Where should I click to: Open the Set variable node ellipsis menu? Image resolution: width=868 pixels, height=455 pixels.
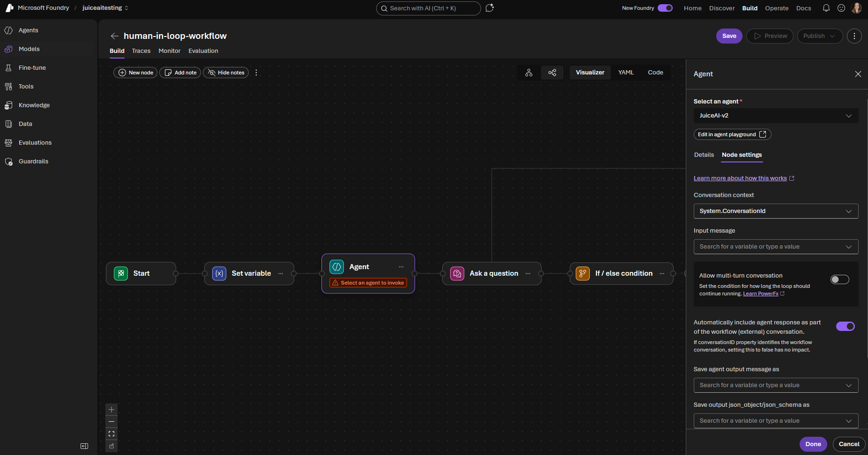coord(281,273)
